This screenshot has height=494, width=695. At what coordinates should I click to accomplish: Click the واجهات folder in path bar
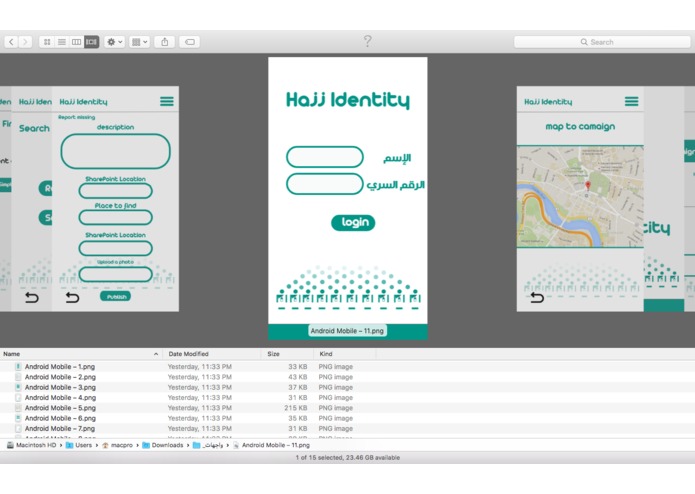coord(208,445)
